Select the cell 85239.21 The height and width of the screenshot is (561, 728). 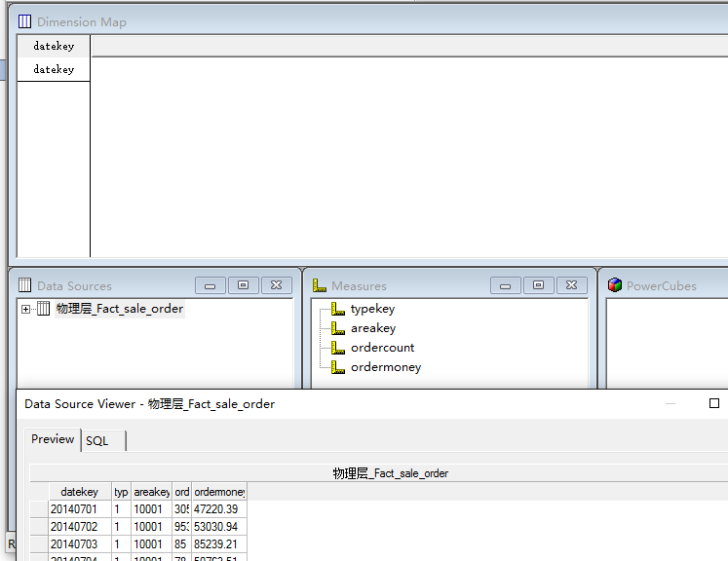pyautogui.click(x=219, y=543)
